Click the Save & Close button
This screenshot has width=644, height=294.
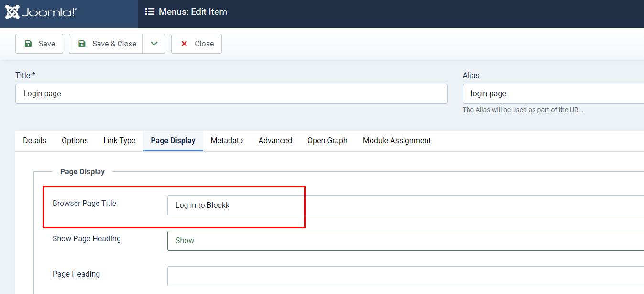point(106,44)
